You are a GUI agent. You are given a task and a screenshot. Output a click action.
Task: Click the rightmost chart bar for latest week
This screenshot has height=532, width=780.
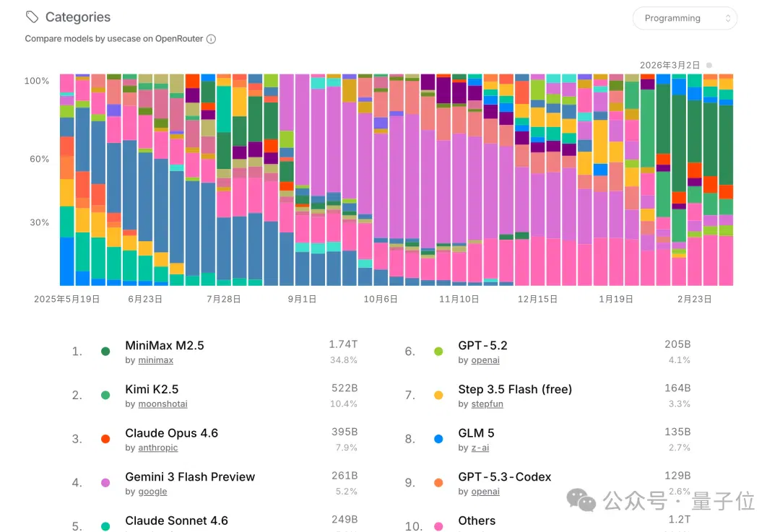tap(727, 180)
